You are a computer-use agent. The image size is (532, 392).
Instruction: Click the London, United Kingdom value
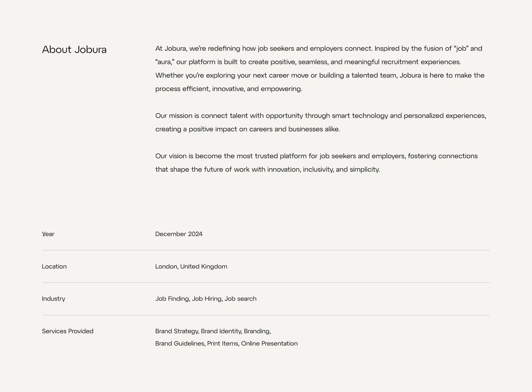tap(191, 267)
